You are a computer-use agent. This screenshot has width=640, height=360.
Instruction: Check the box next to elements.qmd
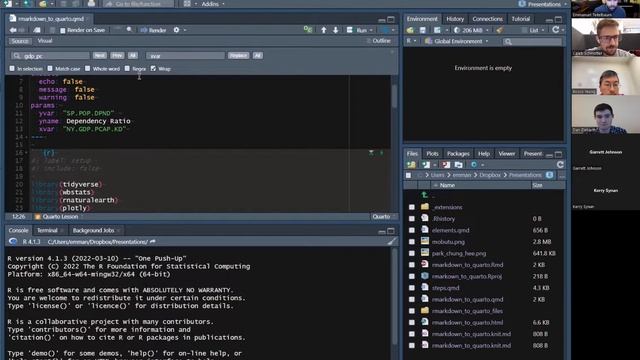tap(411, 230)
